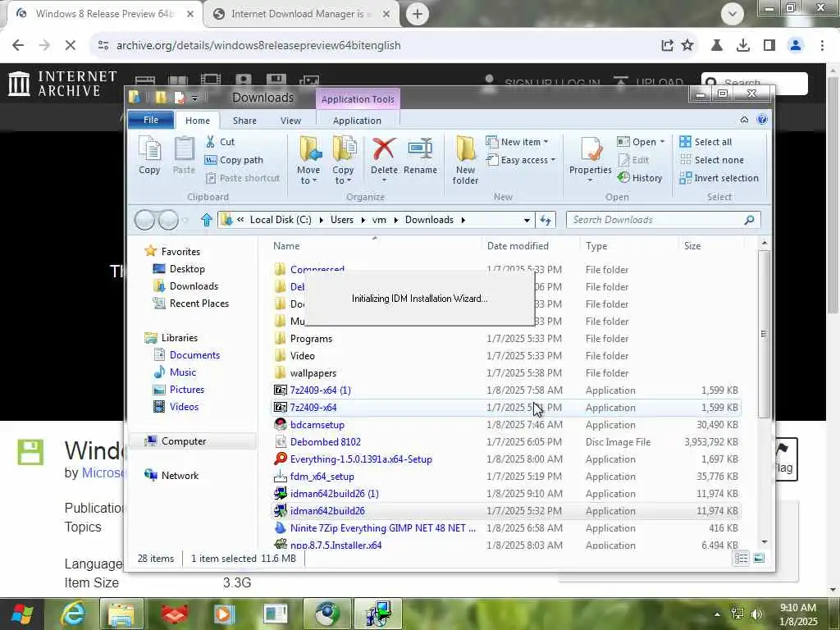Refresh the Downloads folder listing
Screen dimensions: 840x630
pyautogui.click(x=546, y=220)
